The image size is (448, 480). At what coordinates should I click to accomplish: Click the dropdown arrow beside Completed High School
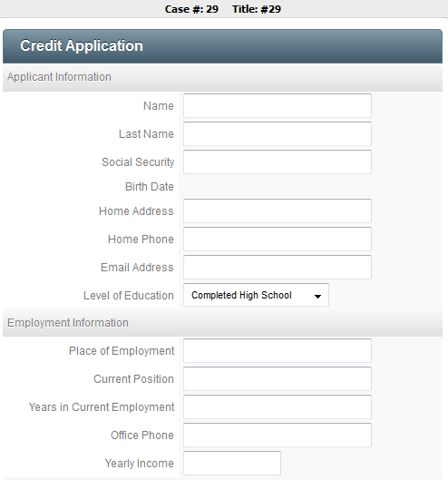point(317,296)
